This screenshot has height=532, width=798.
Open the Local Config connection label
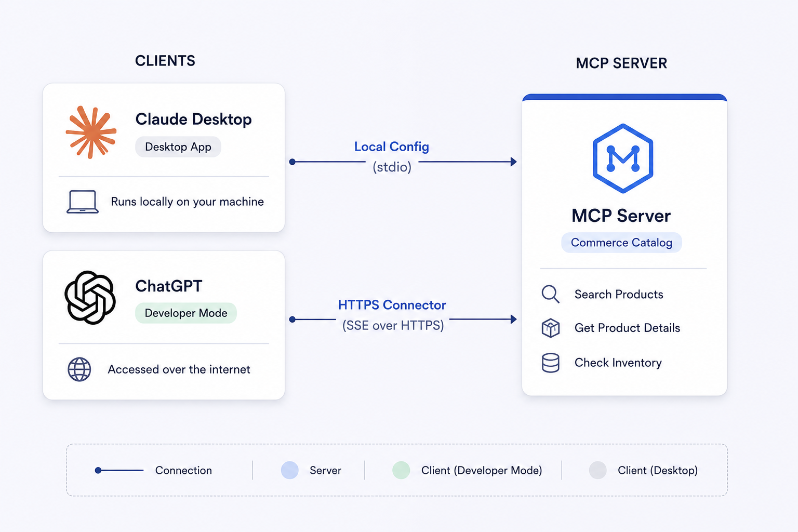[x=392, y=147]
